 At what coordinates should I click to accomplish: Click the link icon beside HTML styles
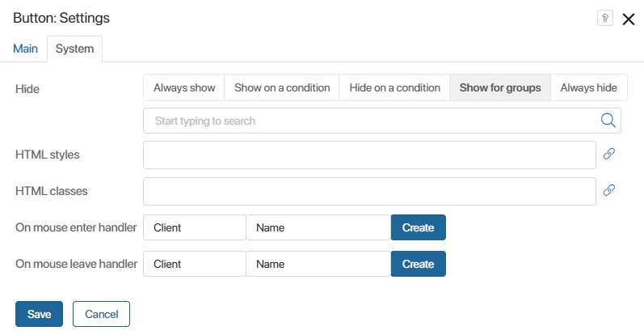point(609,154)
